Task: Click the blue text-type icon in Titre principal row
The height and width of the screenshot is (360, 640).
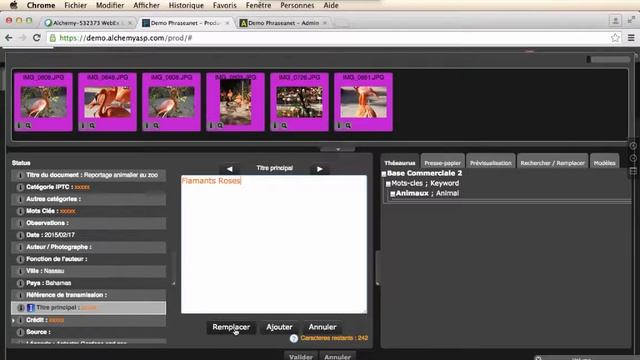Action: click(x=31, y=308)
